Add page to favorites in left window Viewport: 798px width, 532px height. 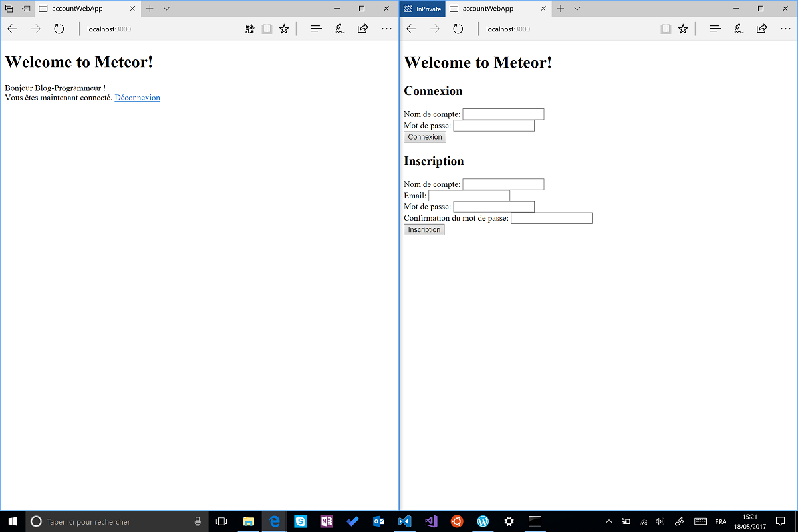pyautogui.click(x=284, y=29)
